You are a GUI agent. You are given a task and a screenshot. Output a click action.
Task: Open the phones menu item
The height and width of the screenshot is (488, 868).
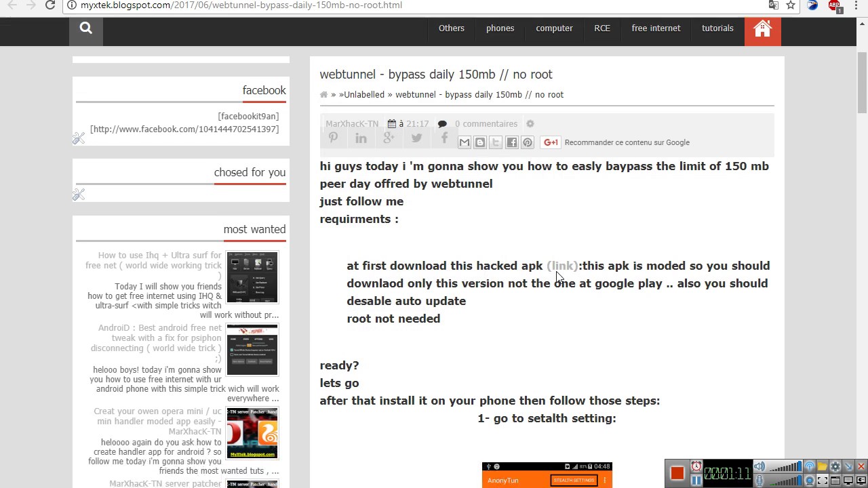500,28
